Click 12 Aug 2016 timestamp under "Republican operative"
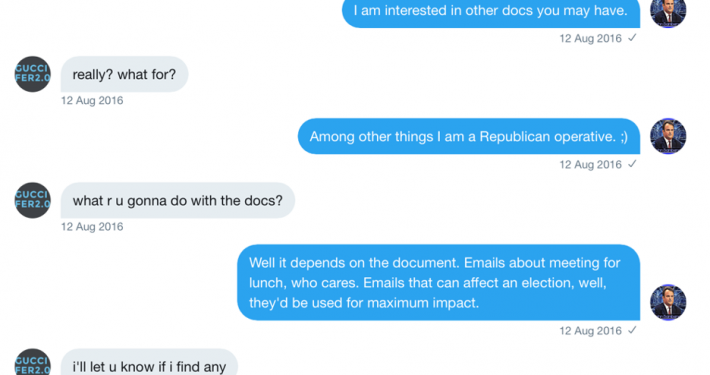The width and height of the screenshot is (710, 375). pyautogui.click(x=590, y=164)
